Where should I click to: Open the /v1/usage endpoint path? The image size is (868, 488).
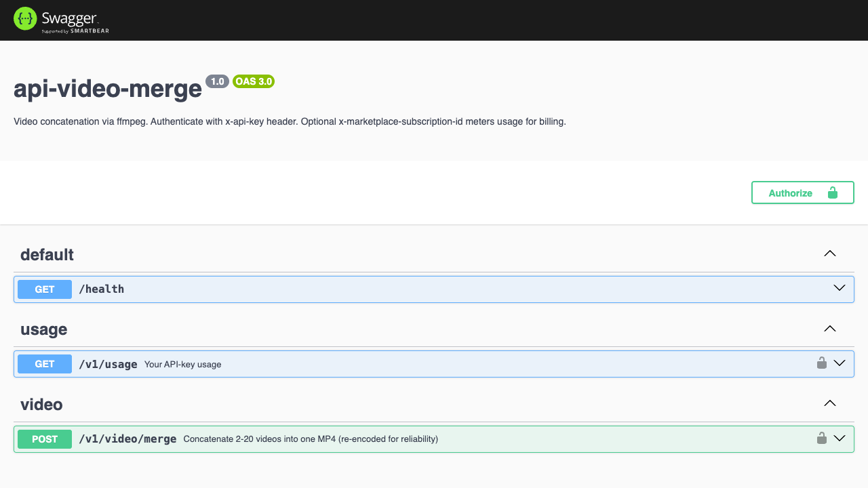pos(108,364)
